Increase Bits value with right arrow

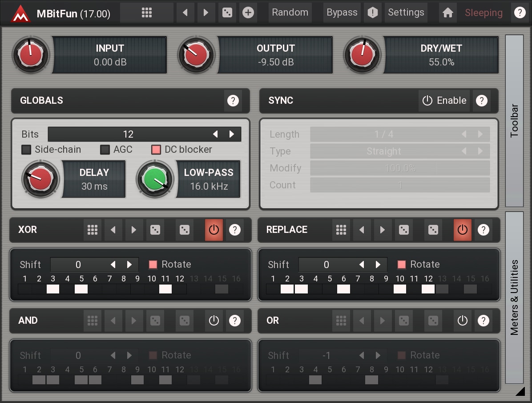coord(232,134)
